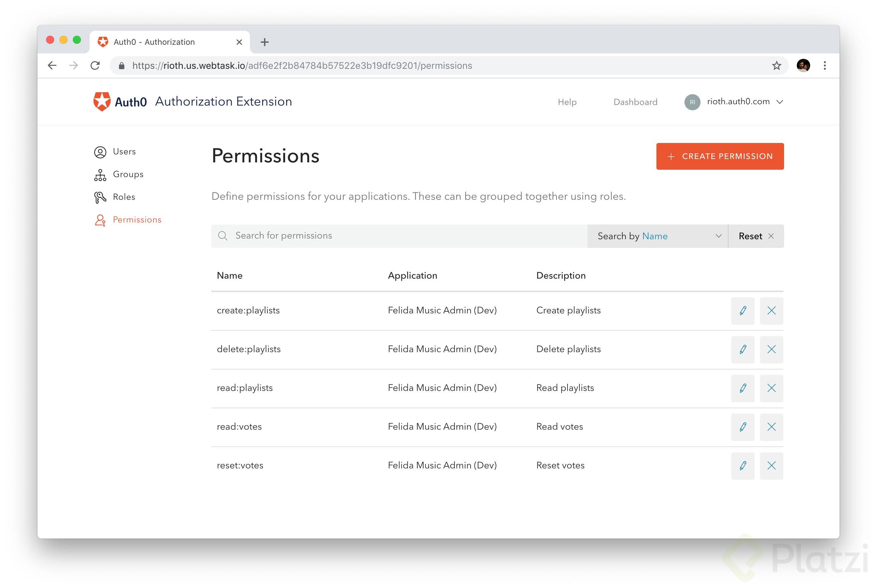Edit the reset:votes permission
The image size is (877, 588).
(x=742, y=465)
